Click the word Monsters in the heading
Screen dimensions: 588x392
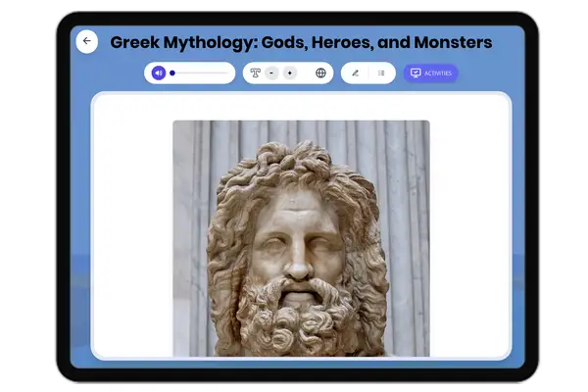point(447,42)
